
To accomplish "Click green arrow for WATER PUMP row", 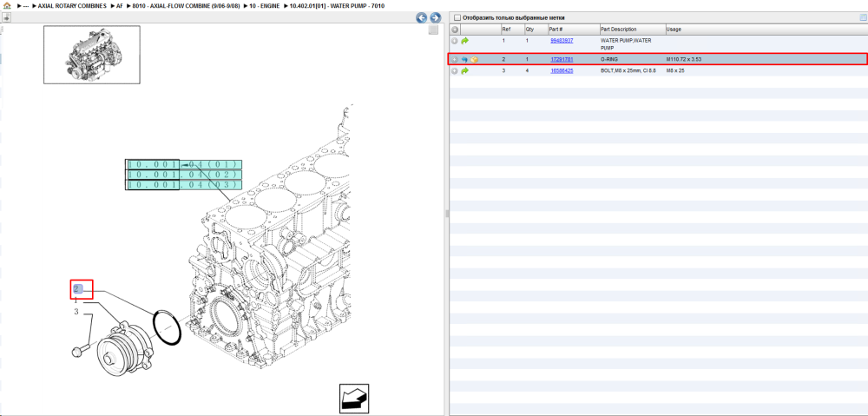I will point(464,41).
